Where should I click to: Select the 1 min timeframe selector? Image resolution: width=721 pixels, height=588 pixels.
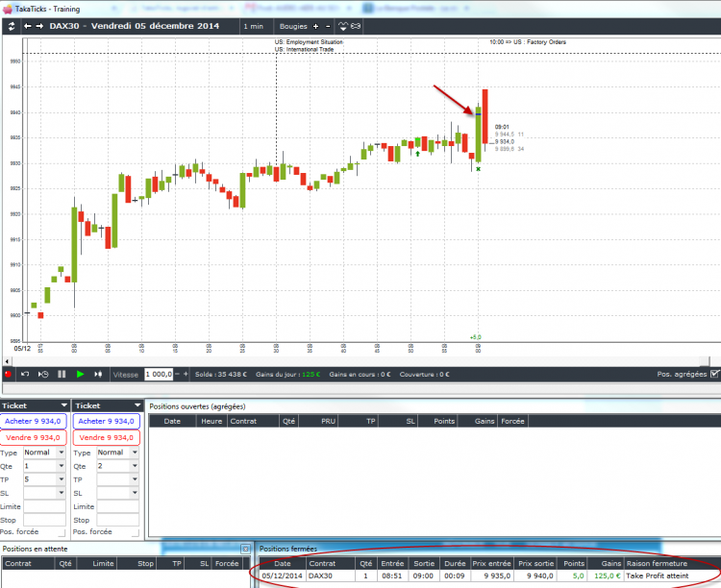254,27
